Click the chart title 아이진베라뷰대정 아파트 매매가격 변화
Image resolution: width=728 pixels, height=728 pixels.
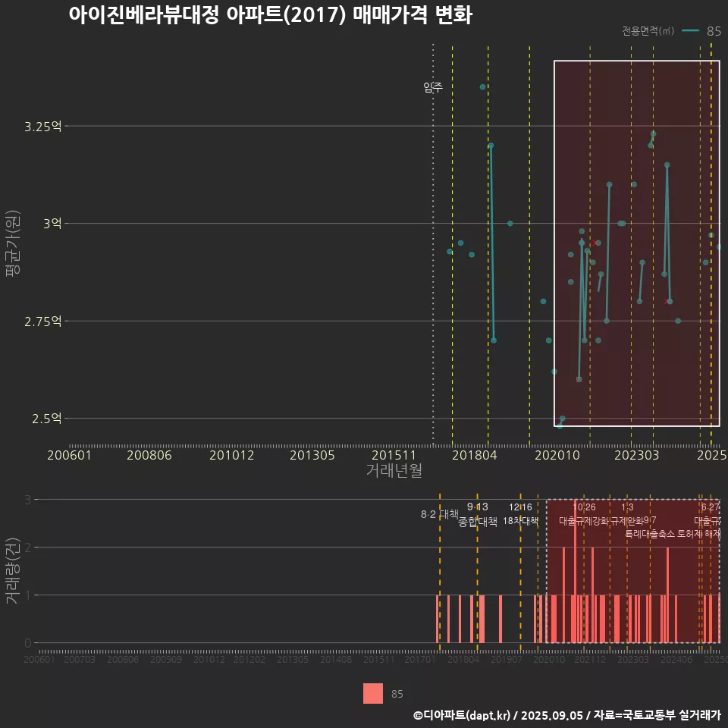[270, 16]
